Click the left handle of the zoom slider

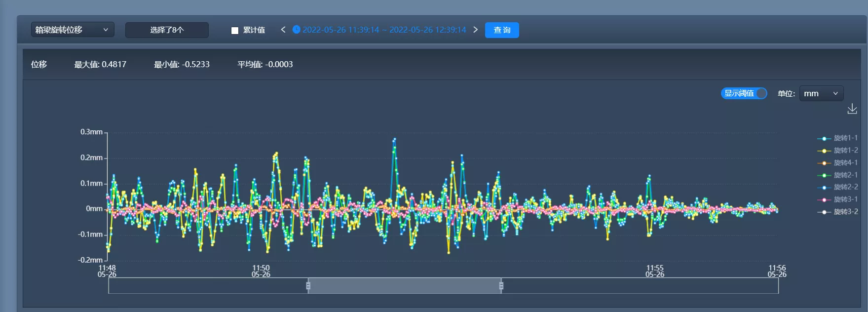308,285
